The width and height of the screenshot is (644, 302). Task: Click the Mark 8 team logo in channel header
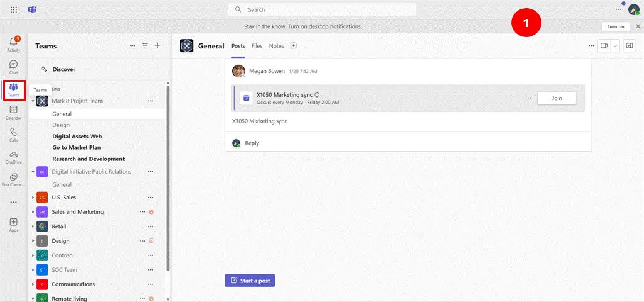coord(187,46)
